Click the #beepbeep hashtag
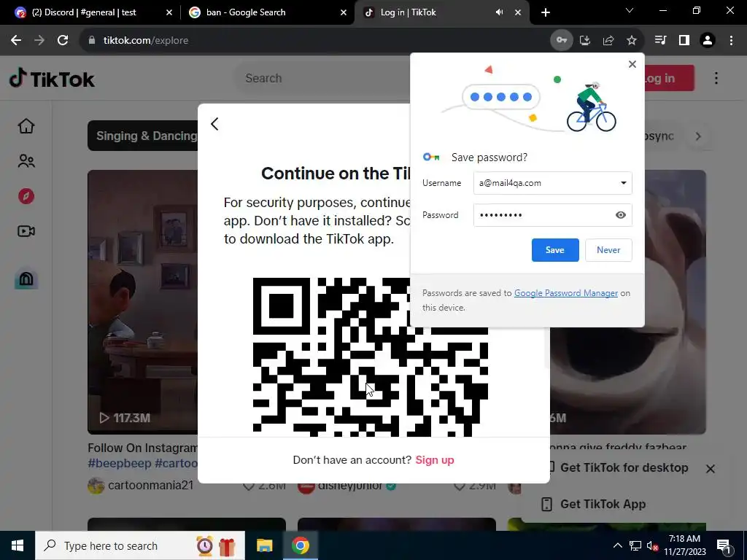The image size is (747, 560). [119, 463]
